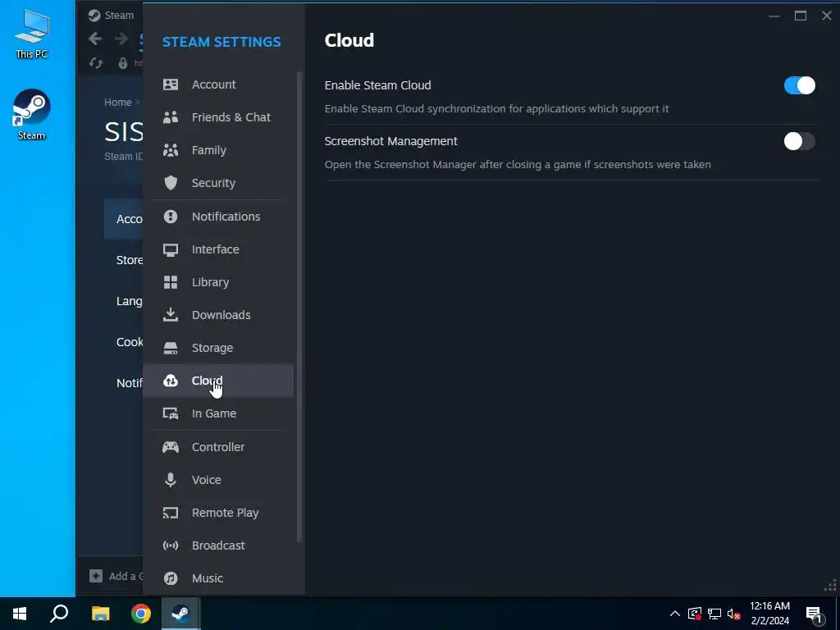The width and height of the screenshot is (840, 630).
Task: Click the STEAM SETTINGS heading
Action: (x=221, y=42)
